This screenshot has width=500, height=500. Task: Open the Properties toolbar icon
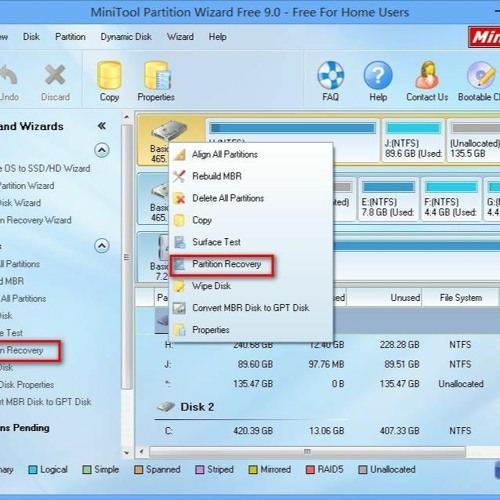coord(157,76)
